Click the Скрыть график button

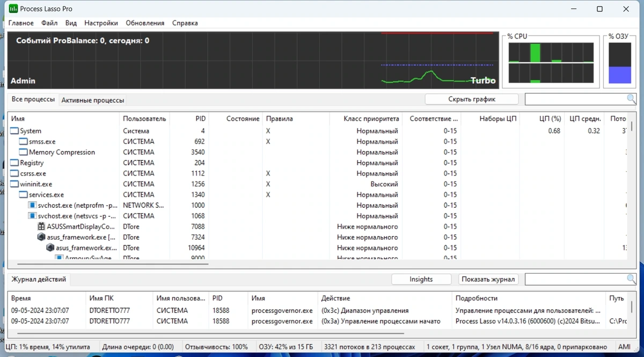472,99
